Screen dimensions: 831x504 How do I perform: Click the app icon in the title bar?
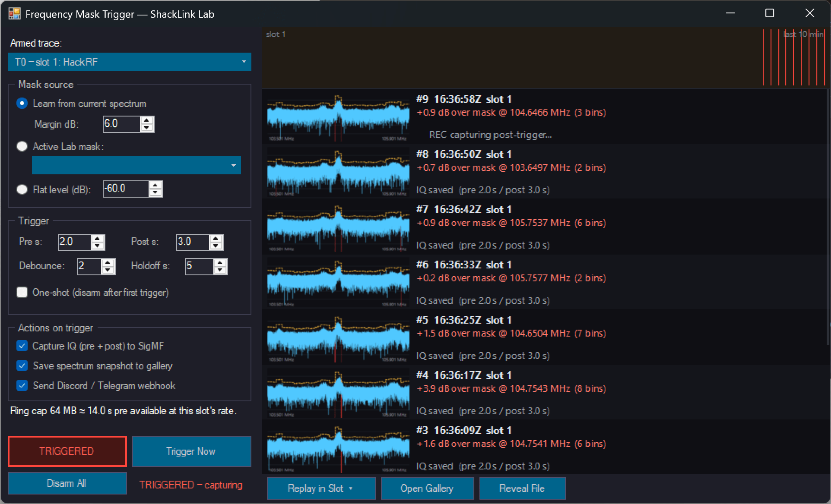pyautogui.click(x=14, y=14)
